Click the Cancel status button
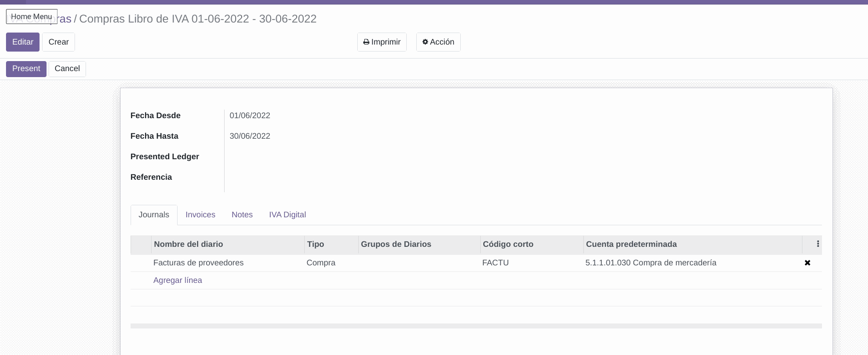 pyautogui.click(x=67, y=69)
